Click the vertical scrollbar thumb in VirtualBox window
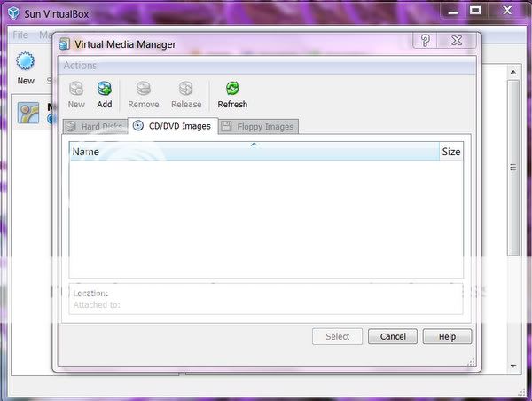532x401 pixels. tap(513, 168)
